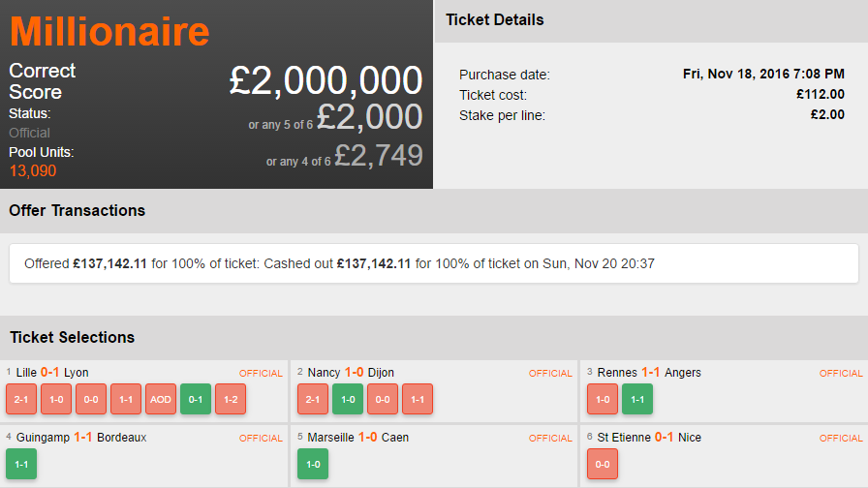Open the Ticket Details header
The width and height of the screenshot is (868, 488).
pos(495,19)
